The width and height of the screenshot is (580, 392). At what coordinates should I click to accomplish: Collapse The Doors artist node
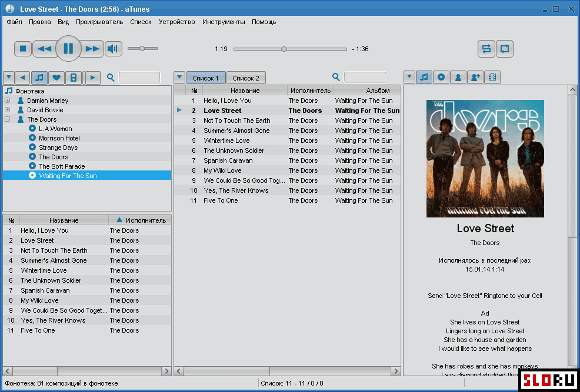click(x=7, y=119)
